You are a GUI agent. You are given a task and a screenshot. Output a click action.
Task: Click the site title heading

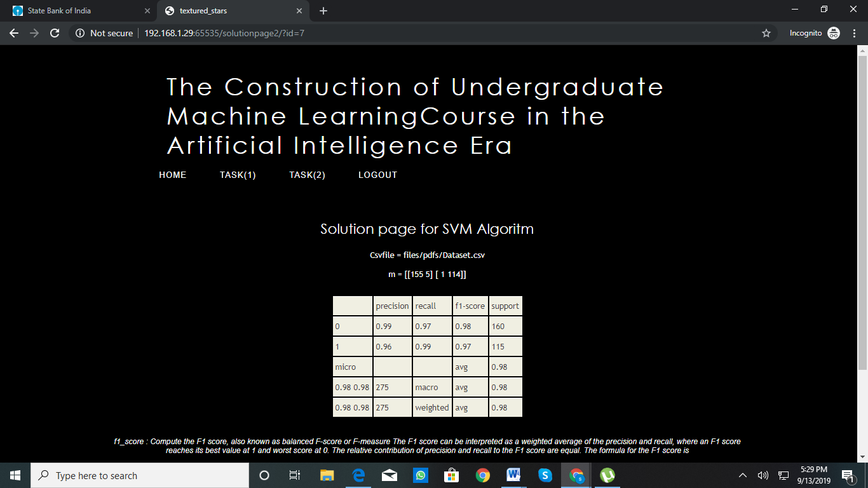tap(415, 116)
